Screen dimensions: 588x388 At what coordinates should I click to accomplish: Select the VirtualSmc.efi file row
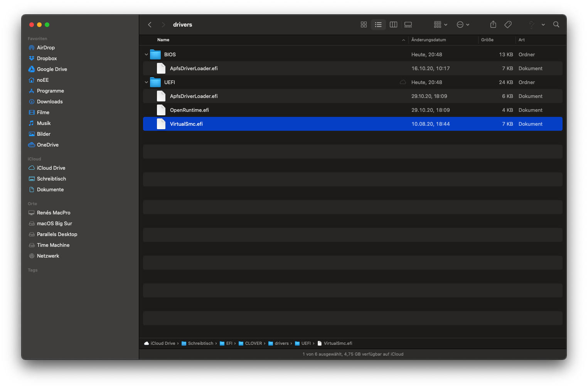tap(353, 124)
